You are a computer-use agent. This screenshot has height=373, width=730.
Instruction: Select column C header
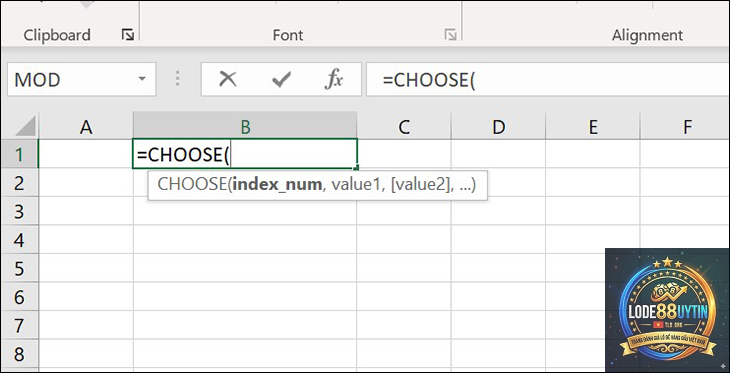404,127
